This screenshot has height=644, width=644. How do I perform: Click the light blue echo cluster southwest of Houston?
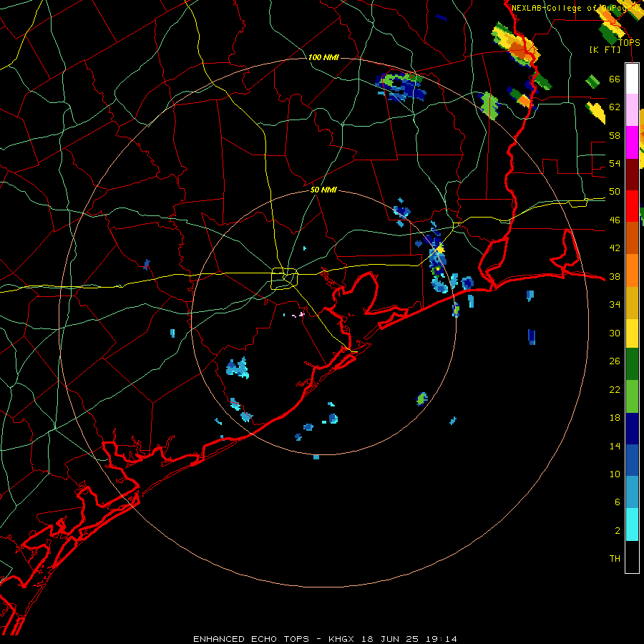point(238,368)
